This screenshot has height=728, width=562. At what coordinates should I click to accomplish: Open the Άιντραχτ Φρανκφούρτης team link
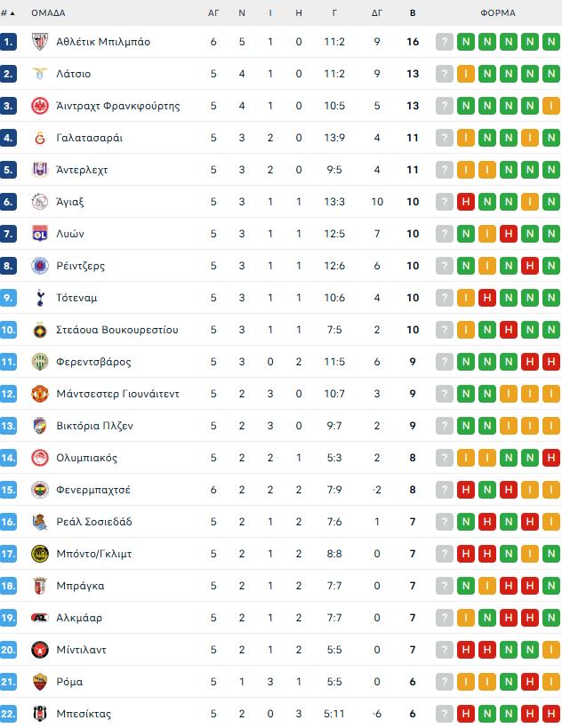click(x=118, y=106)
